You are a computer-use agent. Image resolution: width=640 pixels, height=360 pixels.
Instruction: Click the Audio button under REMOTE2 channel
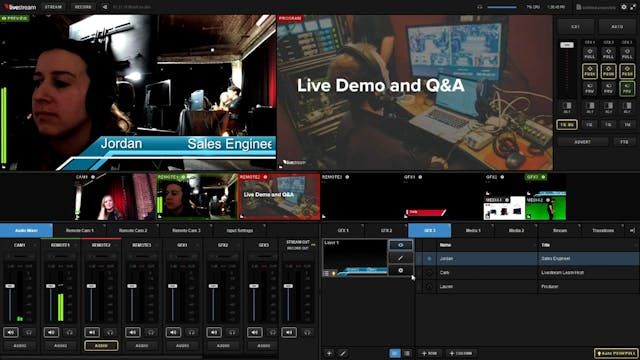pyautogui.click(x=101, y=346)
